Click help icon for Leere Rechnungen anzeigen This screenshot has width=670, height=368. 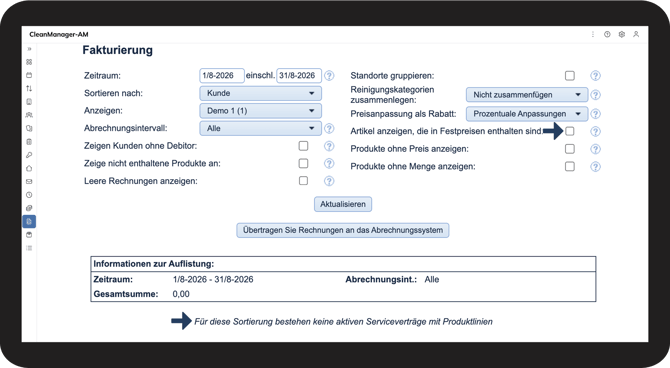[329, 181]
